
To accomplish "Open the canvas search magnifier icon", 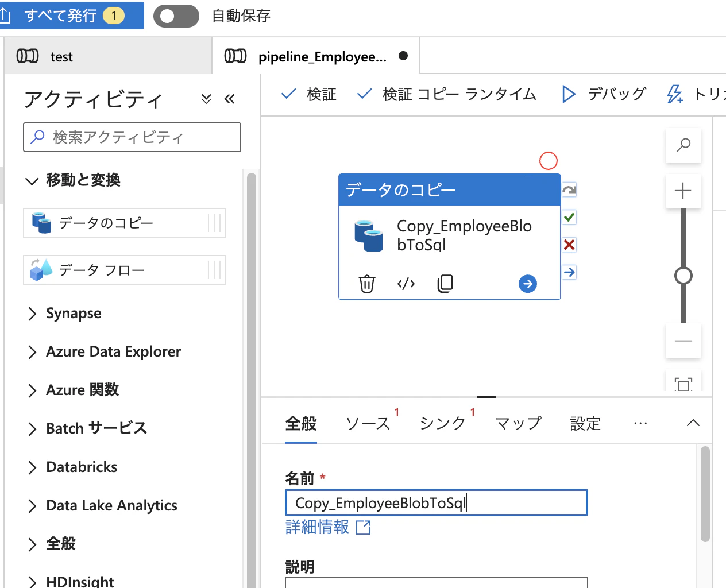I will pyautogui.click(x=683, y=145).
